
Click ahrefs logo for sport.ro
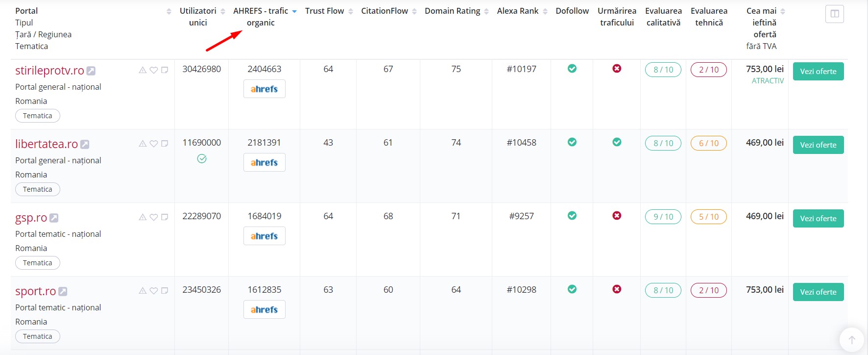(265, 309)
